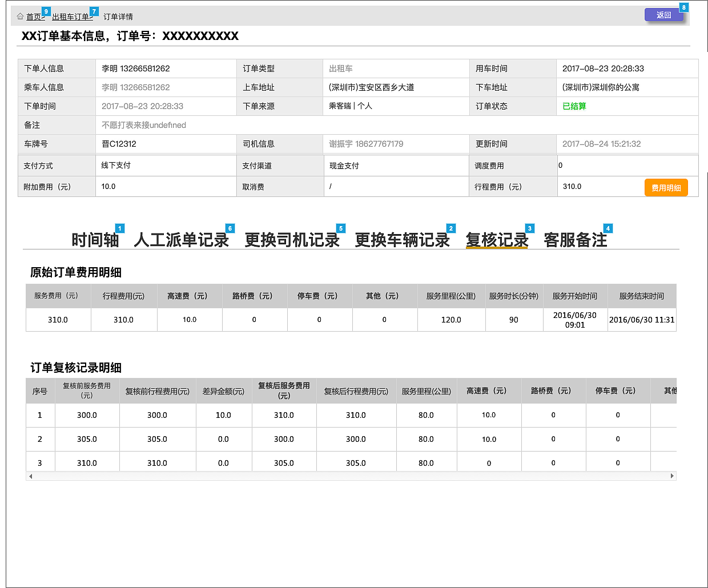Select the 复核记录 tab

(x=497, y=240)
